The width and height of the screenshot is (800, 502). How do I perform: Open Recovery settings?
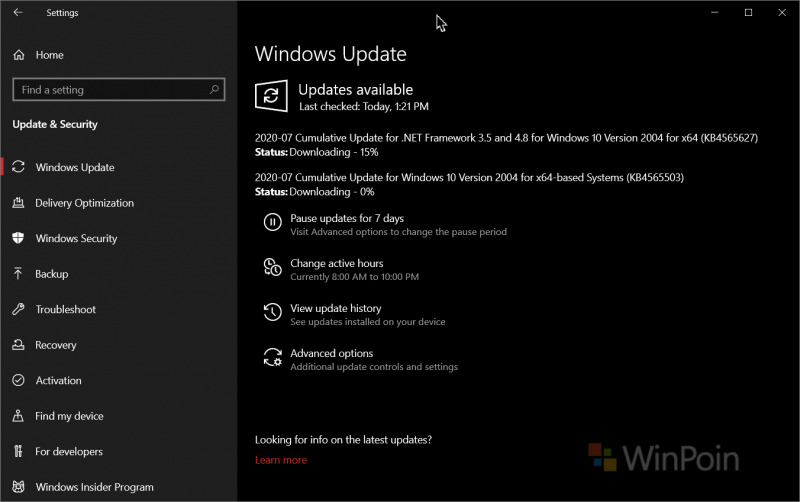coord(56,345)
